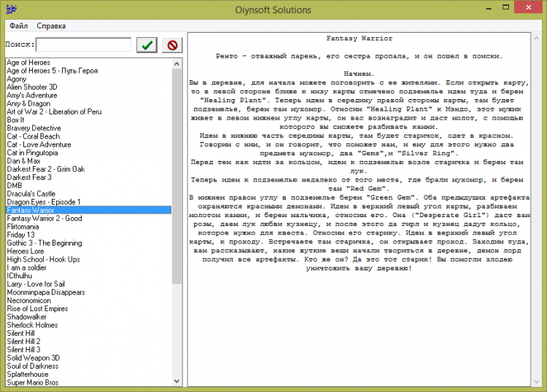The width and height of the screenshot is (547, 392).
Task: Open the Справка menu
Action: [51, 26]
